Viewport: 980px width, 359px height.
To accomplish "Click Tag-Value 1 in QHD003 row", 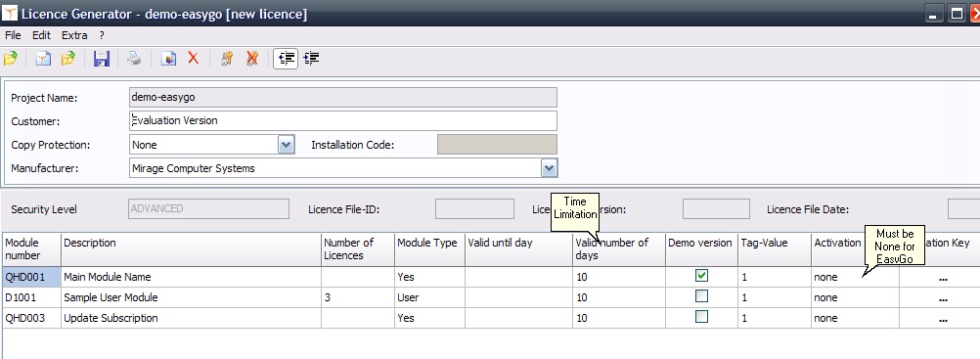I will coord(774,318).
